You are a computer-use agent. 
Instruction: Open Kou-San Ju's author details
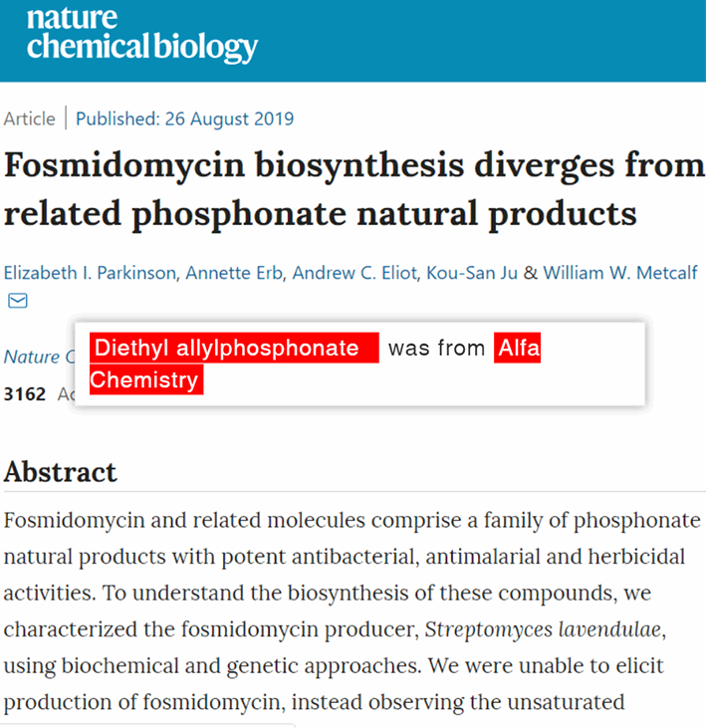[472, 273]
